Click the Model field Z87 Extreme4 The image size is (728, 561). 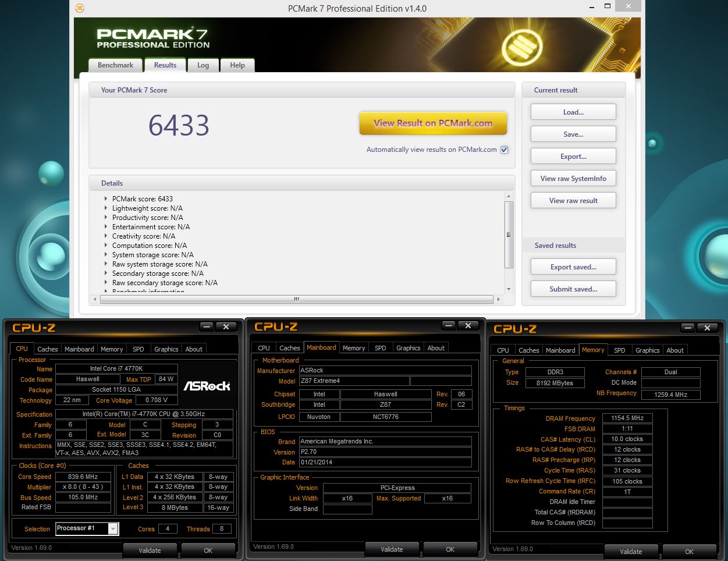354,381
